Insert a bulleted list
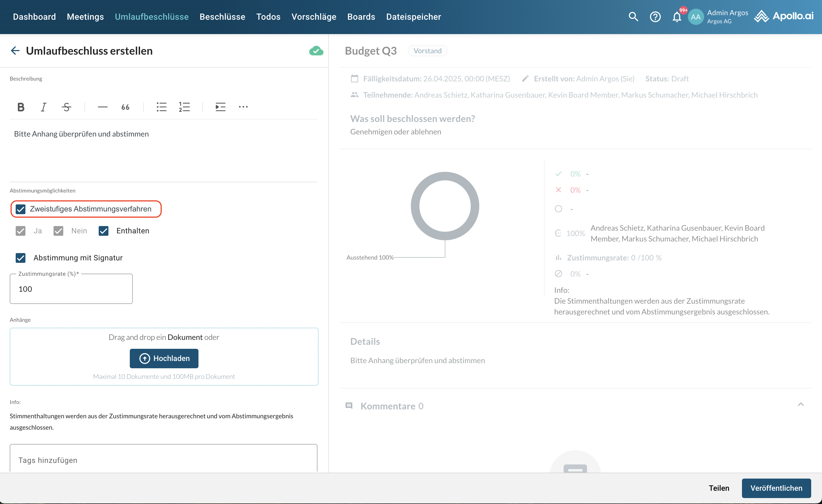This screenshot has width=822, height=504. 161,107
